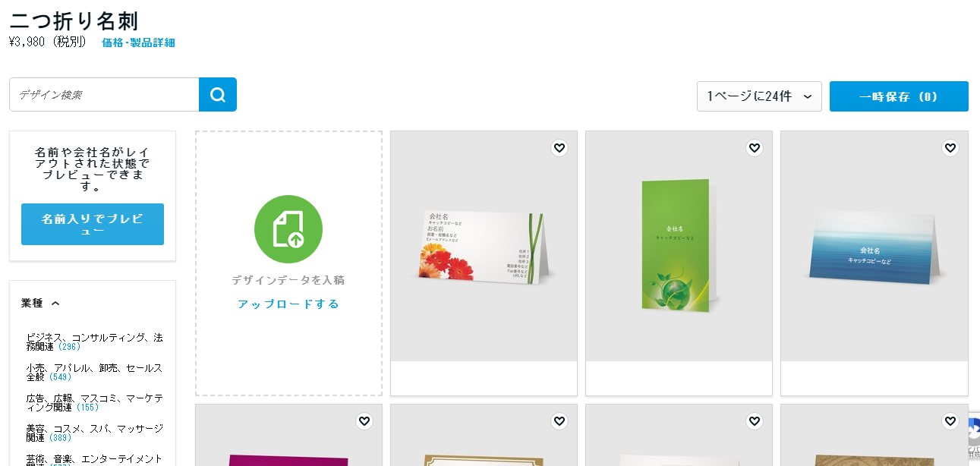Screen dimensions: 980x466
Task: Click the 一時保存 (0) button
Action: pyautogui.click(x=899, y=96)
